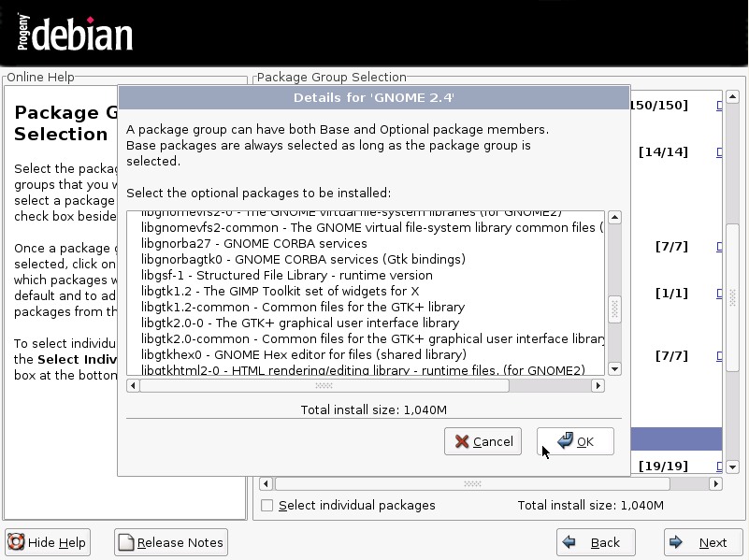749x560 pixels.
Task: Click the OK button in the details dialog
Action: click(575, 441)
